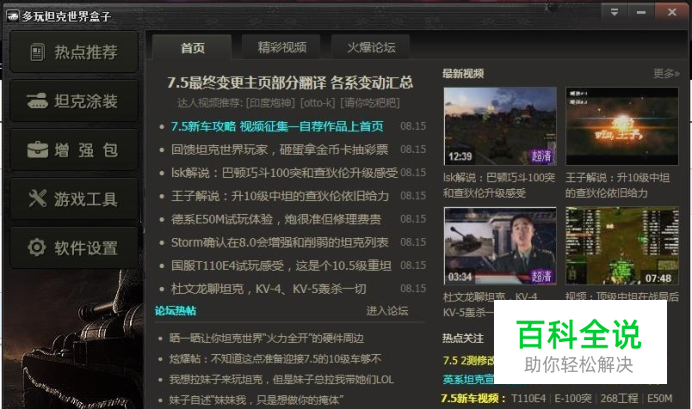This screenshot has height=409, width=692.
Task: Play the 12:39 lsk解说 video thumbnail
Action: point(500,126)
